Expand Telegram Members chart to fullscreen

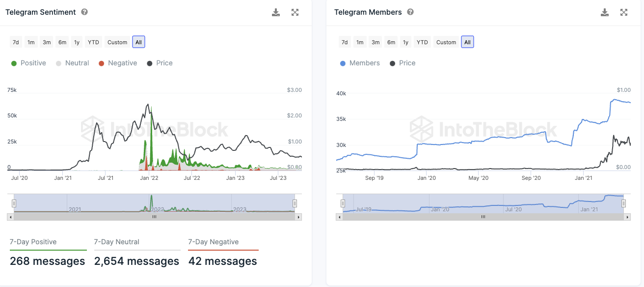pyautogui.click(x=624, y=12)
